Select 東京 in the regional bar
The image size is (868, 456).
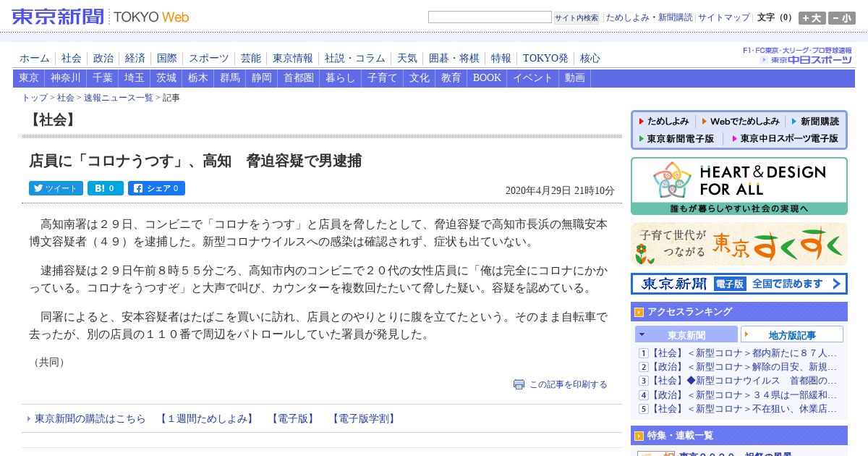click(x=29, y=78)
